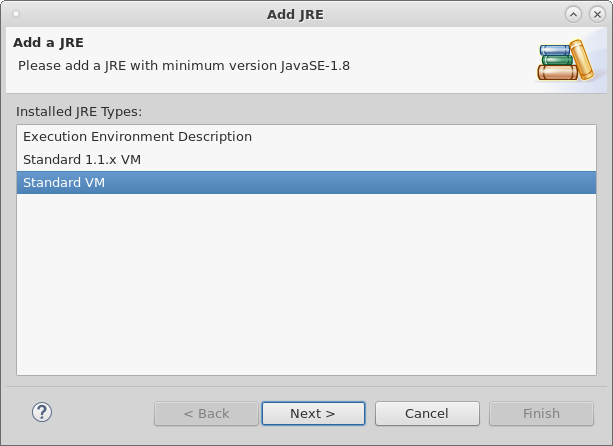Screen dimensions: 613x446
Task: Click the separator line above wizard buttons
Action: [306, 386]
